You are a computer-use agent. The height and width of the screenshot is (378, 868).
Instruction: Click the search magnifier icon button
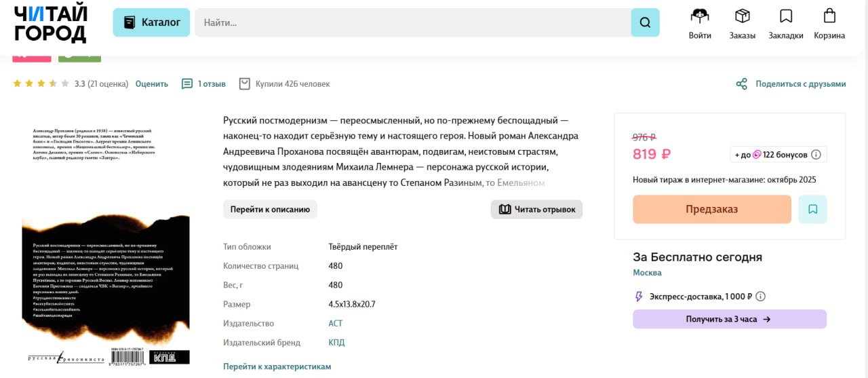[x=645, y=22]
